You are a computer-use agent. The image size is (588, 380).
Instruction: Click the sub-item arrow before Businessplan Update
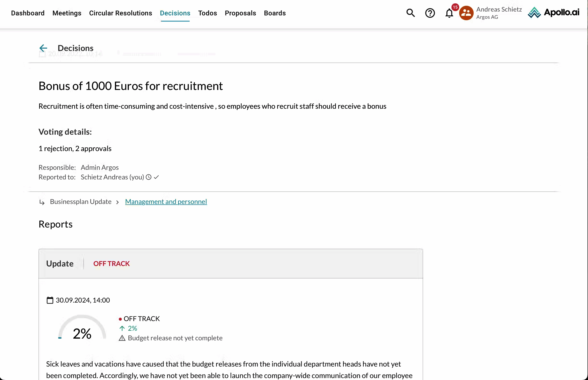point(42,202)
